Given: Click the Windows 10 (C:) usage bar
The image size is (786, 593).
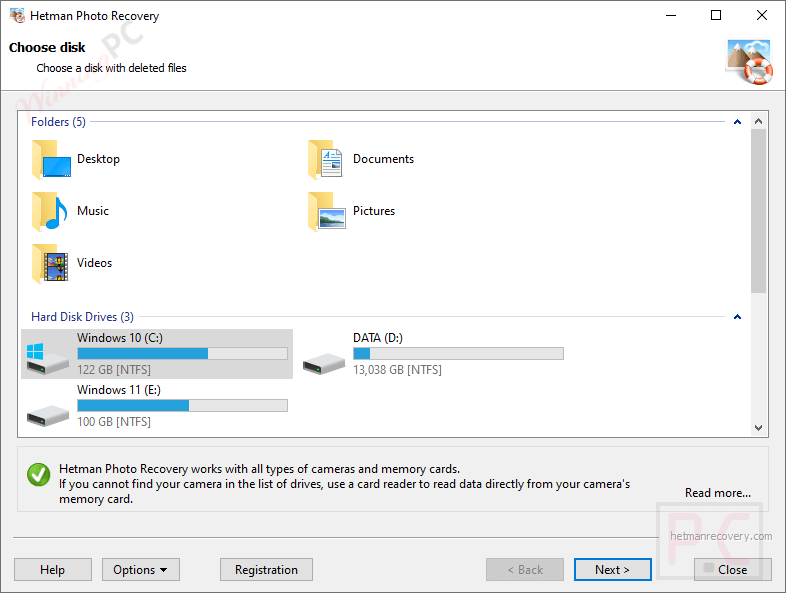Looking at the screenshot, I should click(x=182, y=354).
